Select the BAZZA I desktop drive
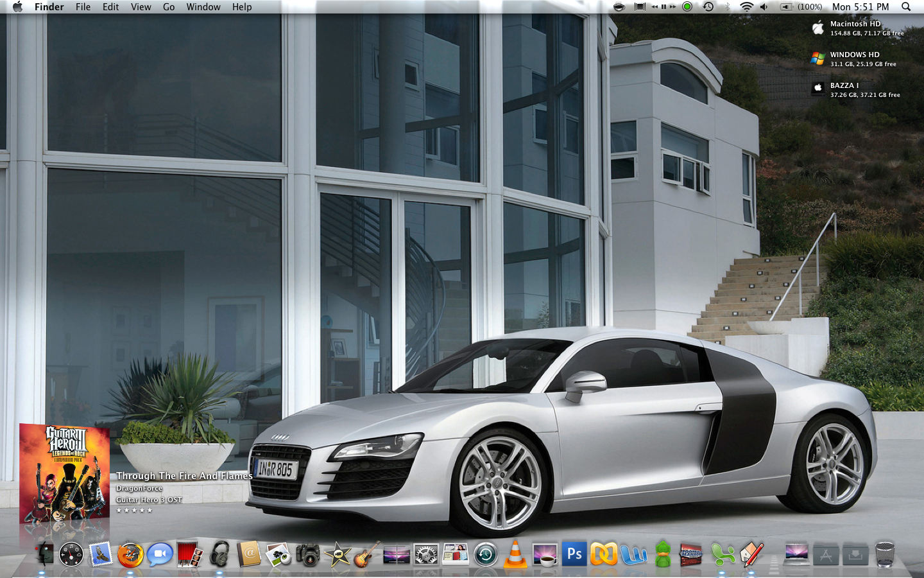 pyautogui.click(x=855, y=90)
